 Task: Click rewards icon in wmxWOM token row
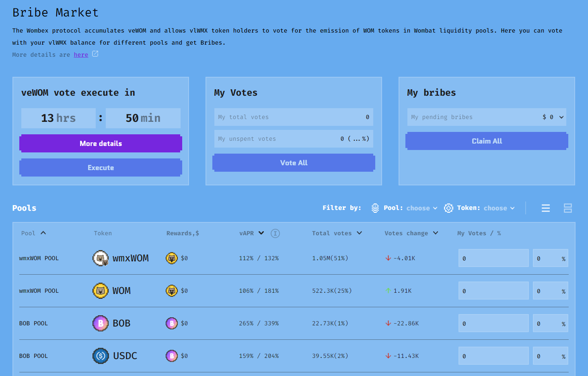(172, 258)
